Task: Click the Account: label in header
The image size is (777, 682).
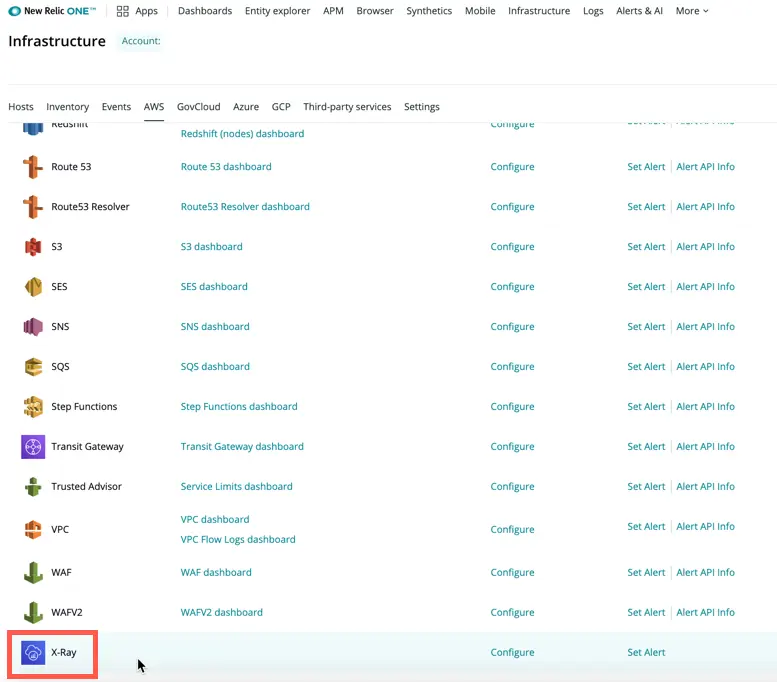Action: (x=141, y=41)
